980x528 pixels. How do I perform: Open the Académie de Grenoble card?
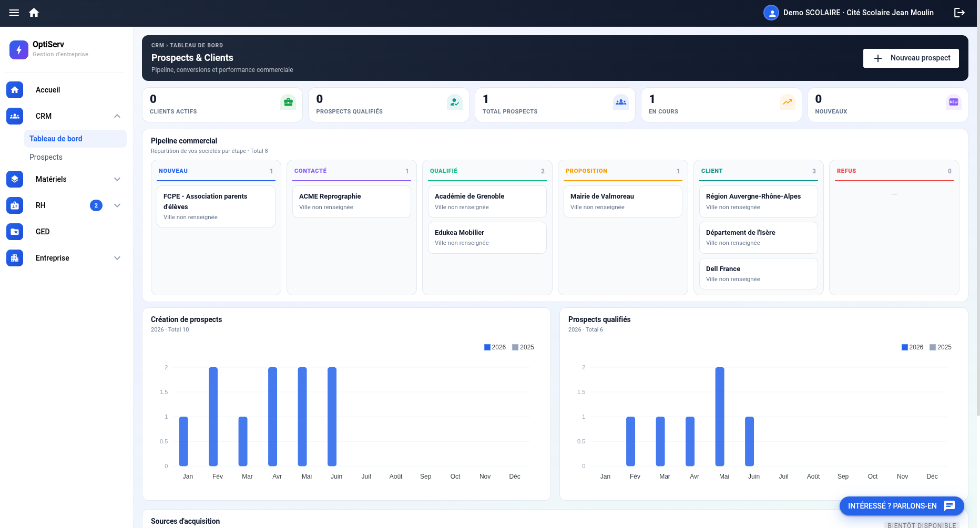[487, 201]
